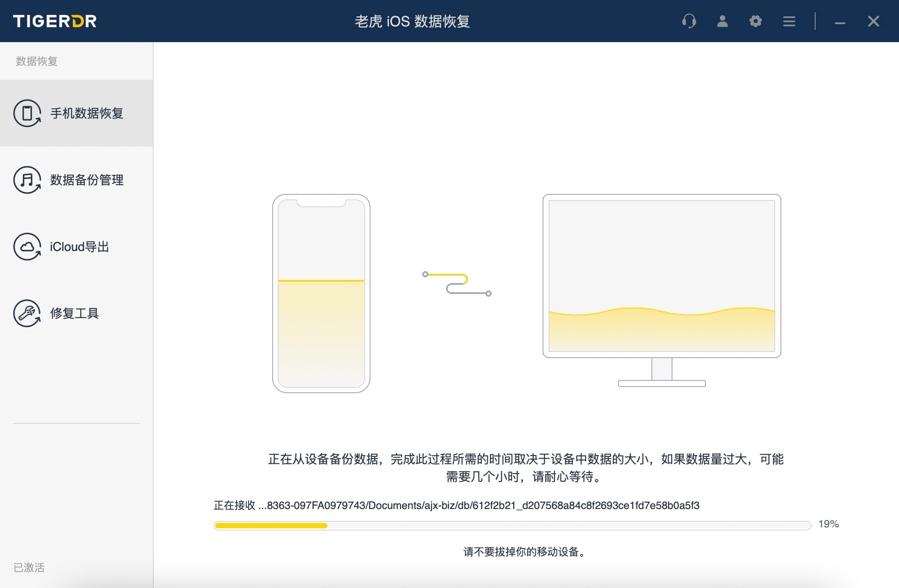Select 手机数据恢复 sidebar item
The width and height of the screenshot is (899, 588).
tap(86, 113)
